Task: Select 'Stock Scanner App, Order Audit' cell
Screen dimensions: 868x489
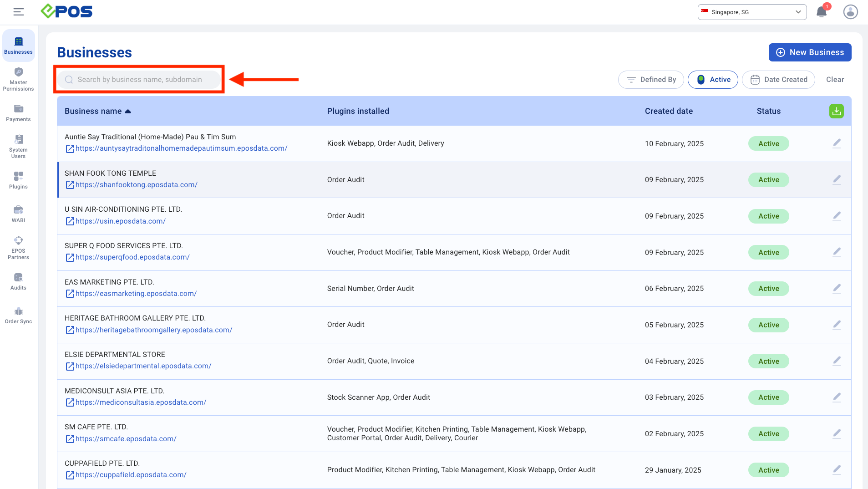Action: (378, 397)
